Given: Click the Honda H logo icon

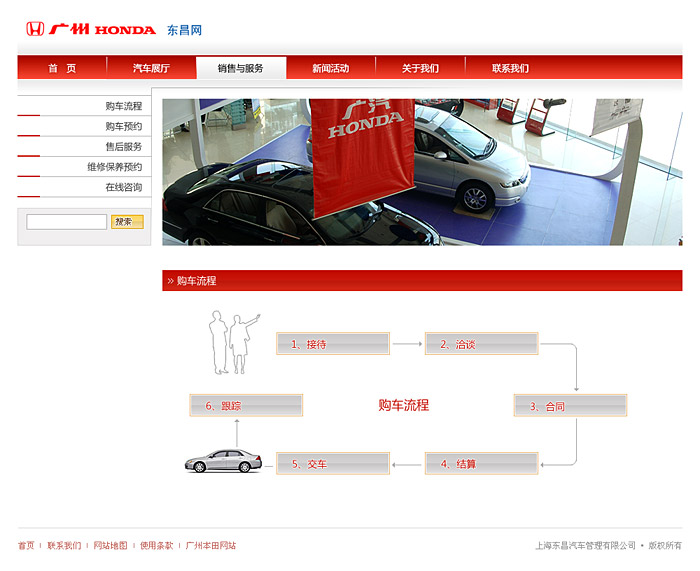Looking at the screenshot, I should (x=35, y=29).
